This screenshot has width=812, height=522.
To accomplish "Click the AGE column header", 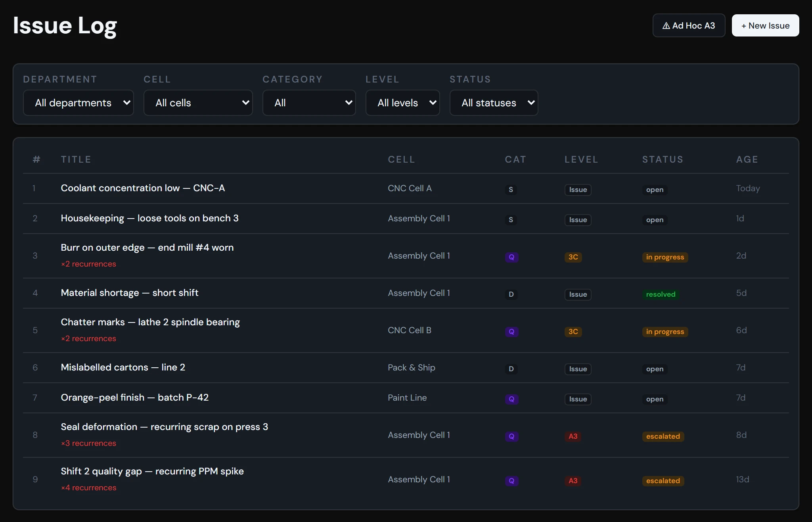I will [x=747, y=159].
